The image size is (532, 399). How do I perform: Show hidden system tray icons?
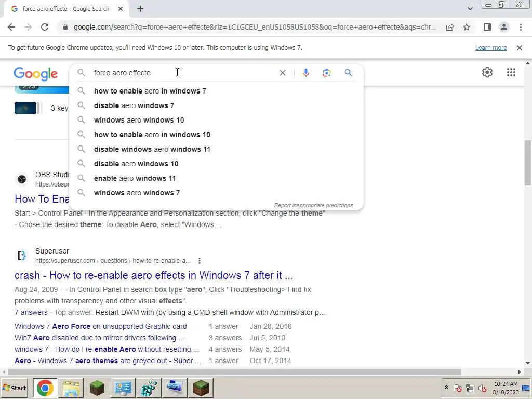click(446, 388)
